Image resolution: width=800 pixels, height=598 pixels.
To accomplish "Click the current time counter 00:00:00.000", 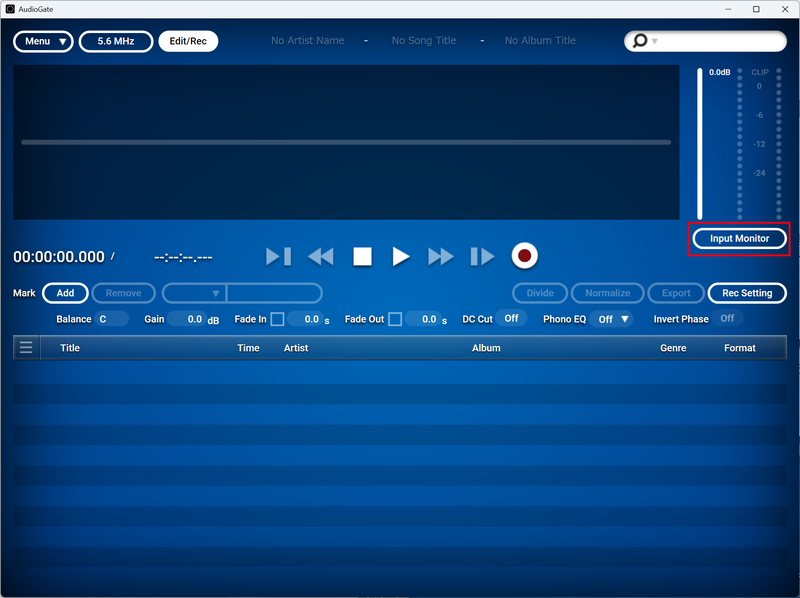I will tap(59, 257).
